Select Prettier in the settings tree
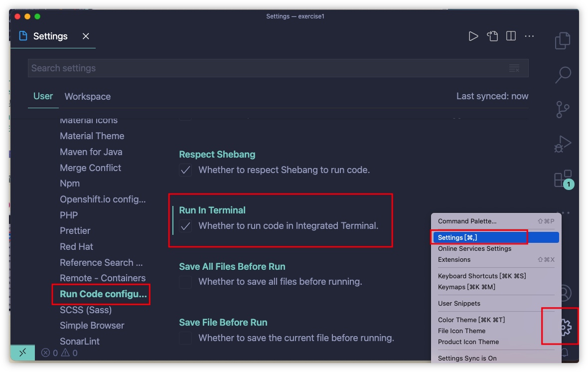This screenshot has width=588, height=372. (75, 231)
